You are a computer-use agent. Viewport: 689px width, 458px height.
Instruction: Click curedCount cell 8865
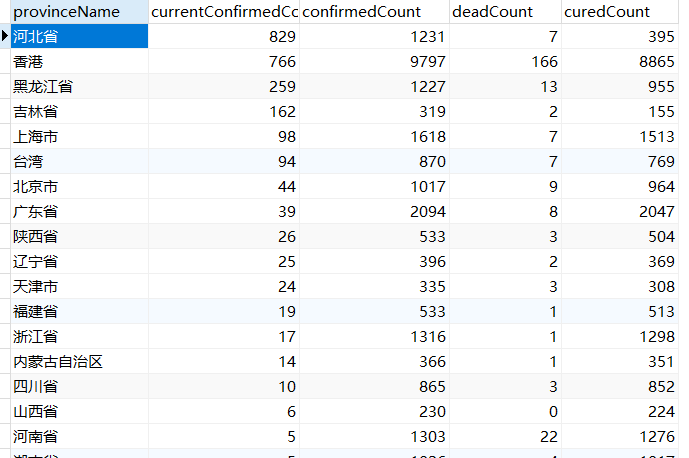[620, 61]
